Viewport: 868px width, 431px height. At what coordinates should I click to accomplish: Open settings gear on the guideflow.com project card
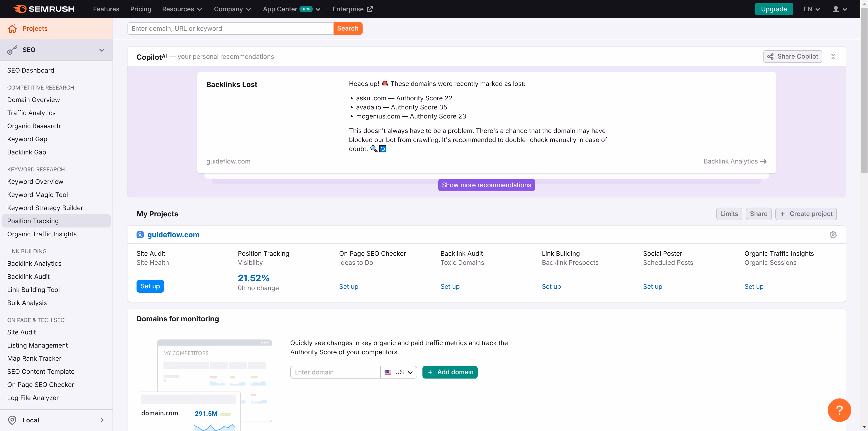coord(833,234)
